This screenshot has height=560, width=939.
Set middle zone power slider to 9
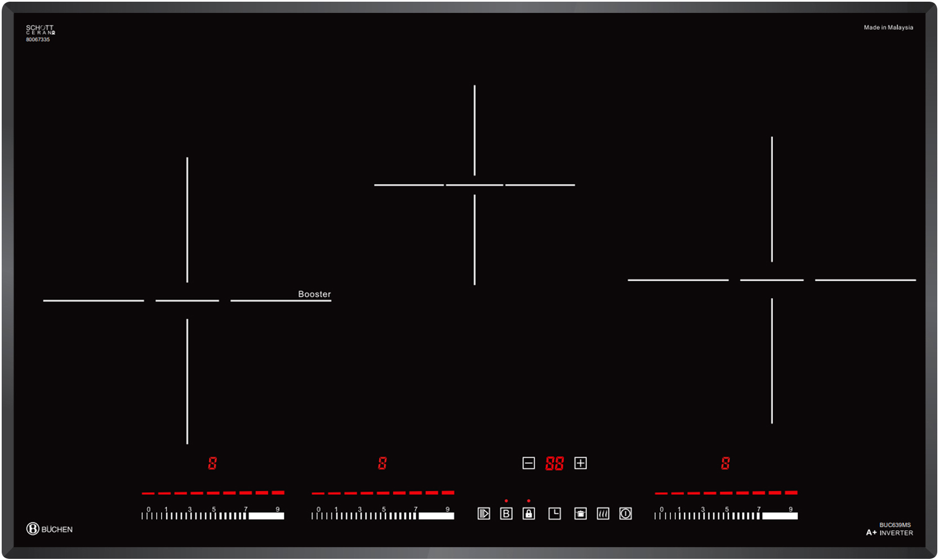click(x=448, y=515)
